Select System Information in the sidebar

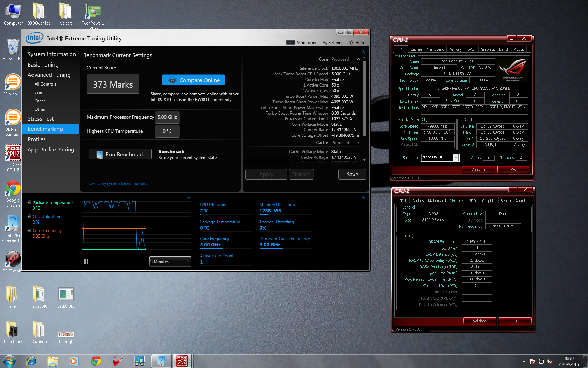click(51, 54)
